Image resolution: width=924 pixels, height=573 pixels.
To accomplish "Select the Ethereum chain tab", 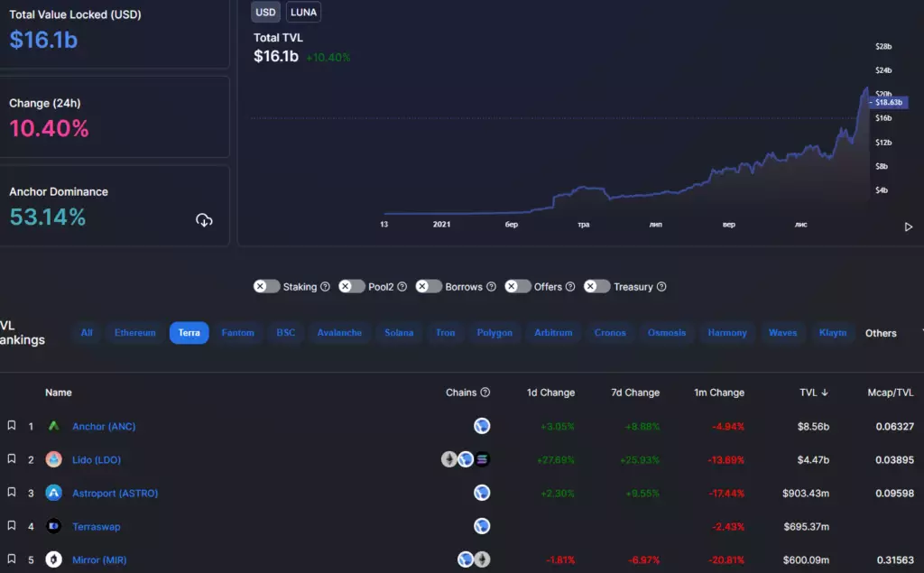I will [134, 333].
